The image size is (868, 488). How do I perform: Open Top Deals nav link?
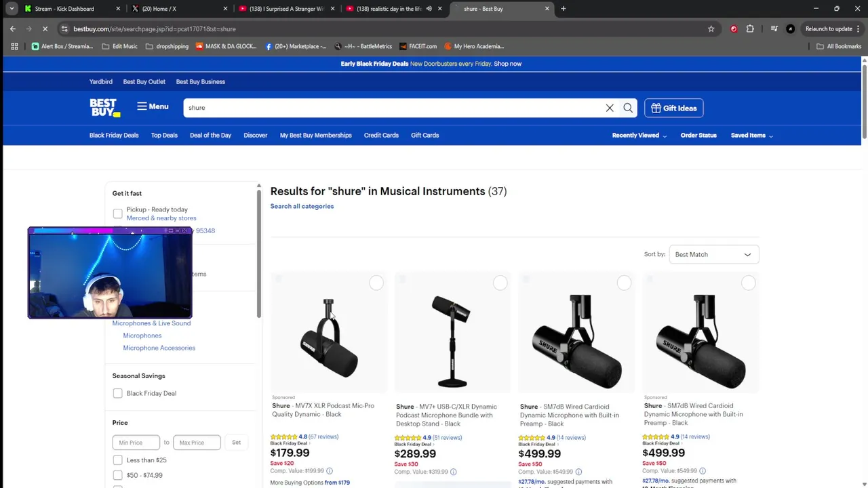click(x=164, y=135)
